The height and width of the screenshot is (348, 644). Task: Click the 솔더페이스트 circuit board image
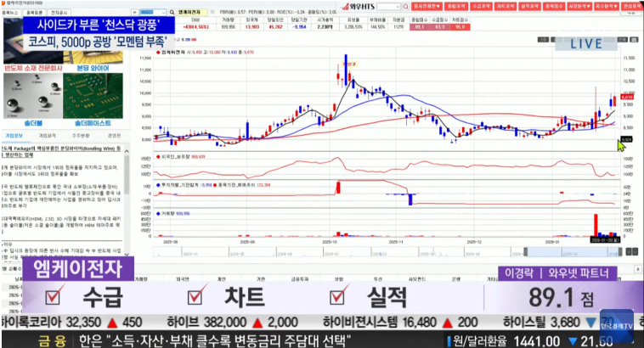click(x=94, y=101)
